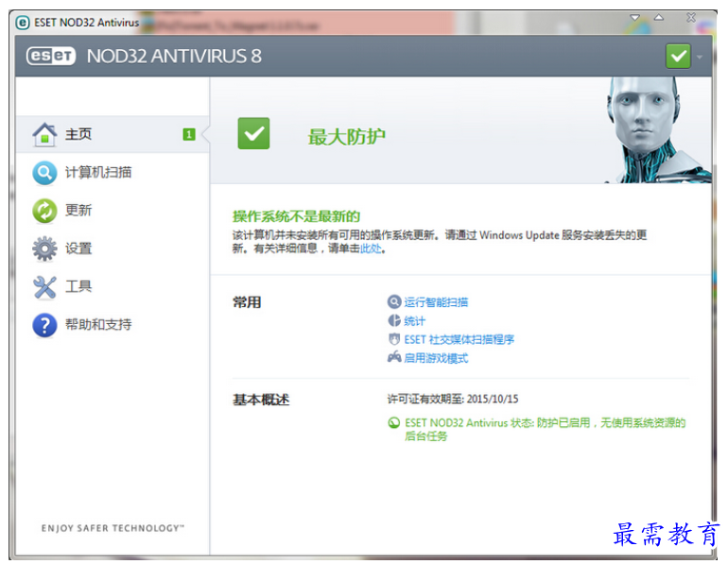Click the green protection status checkmark in header
The image size is (728, 564).
678,56
